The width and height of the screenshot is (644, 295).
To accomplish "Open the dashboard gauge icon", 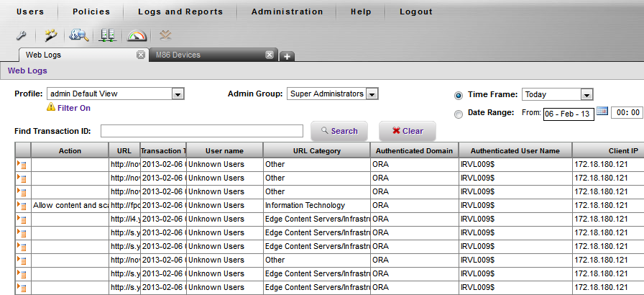I will coord(137,35).
